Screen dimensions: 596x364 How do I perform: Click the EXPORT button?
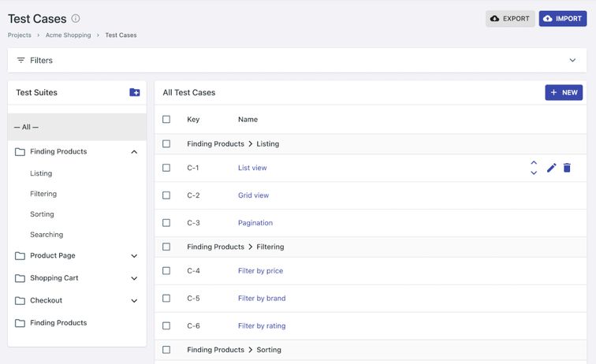pyautogui.click(x=509, y=19)
